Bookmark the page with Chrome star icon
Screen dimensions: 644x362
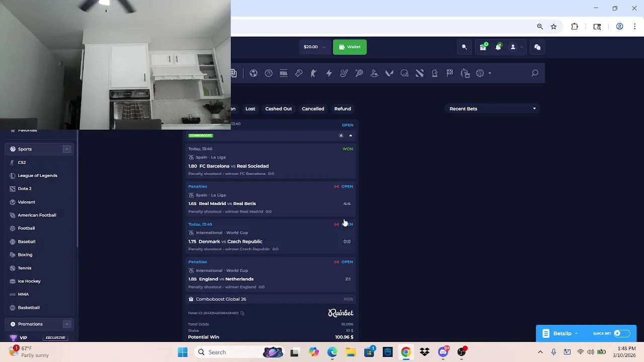pyautogui.click(x=553, y=27)
